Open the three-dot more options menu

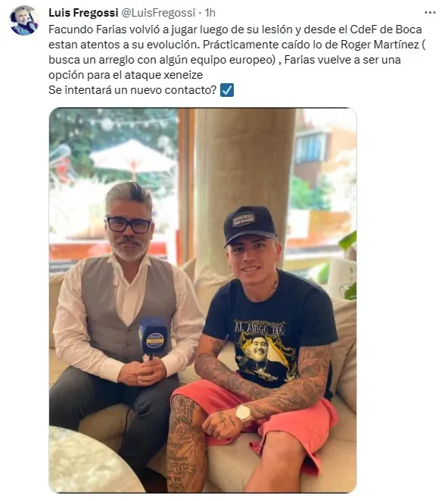tap(430, 13)
